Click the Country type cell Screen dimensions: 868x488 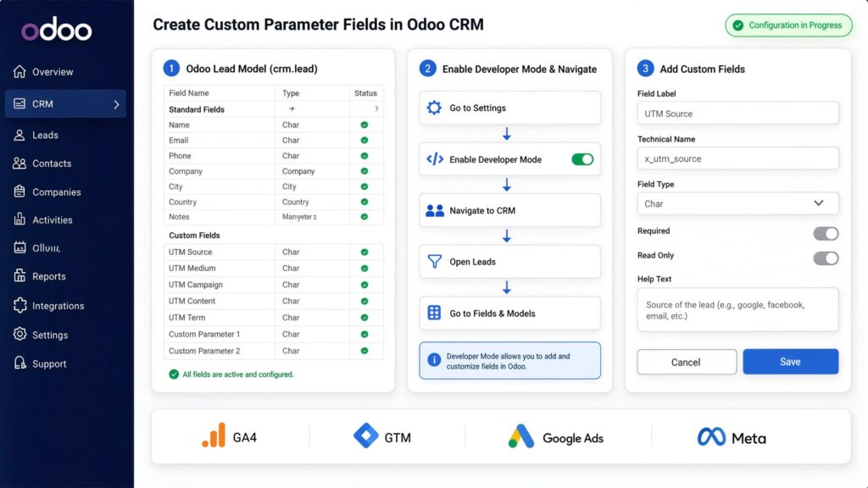tap(313, 202)
